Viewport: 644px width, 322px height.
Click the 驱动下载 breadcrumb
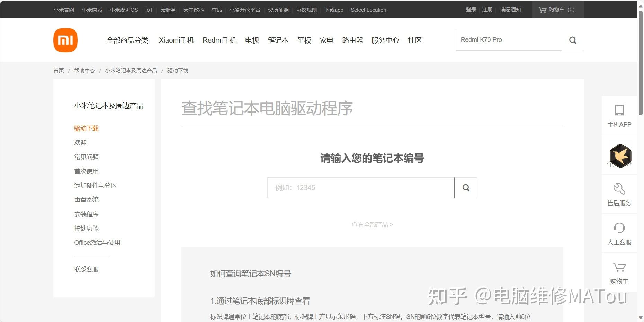[x=178, y=70]
